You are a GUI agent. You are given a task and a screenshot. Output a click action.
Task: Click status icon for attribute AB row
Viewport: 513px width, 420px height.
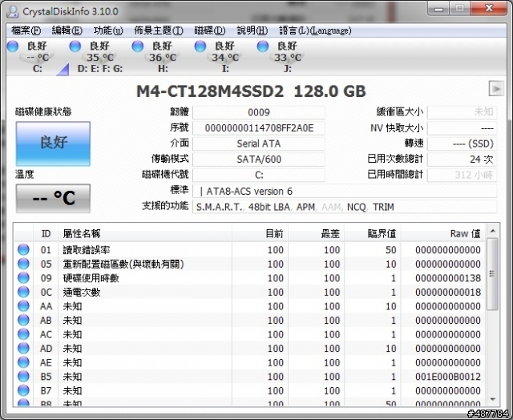[x=23, y=320]
